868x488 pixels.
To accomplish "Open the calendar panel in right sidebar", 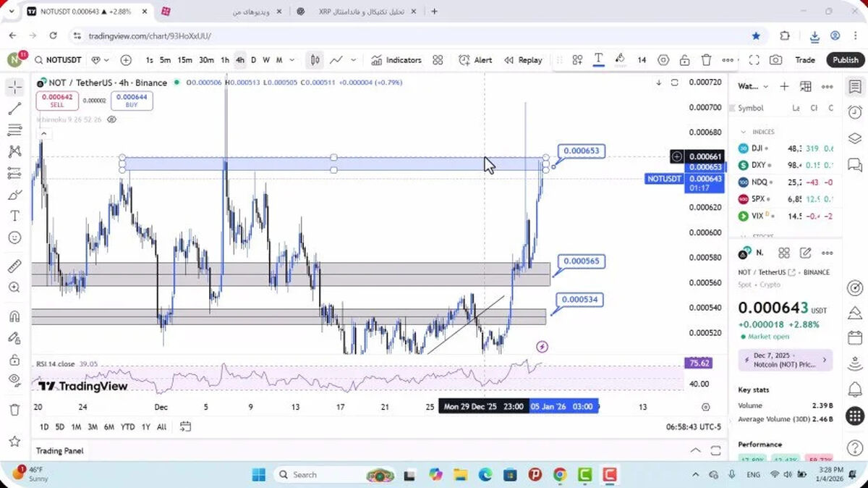I will (x=855, y=339).
